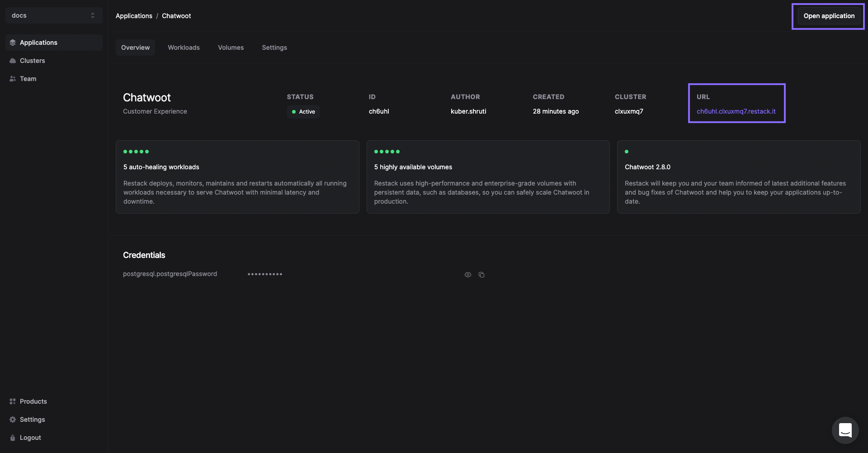
Task: Select the Overview tab
Action: tap(135, 48)
